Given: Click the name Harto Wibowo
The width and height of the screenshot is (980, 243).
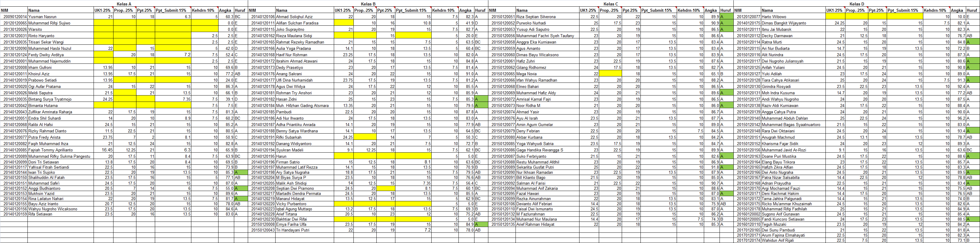Looking at the screenshot, I should 793,17.
